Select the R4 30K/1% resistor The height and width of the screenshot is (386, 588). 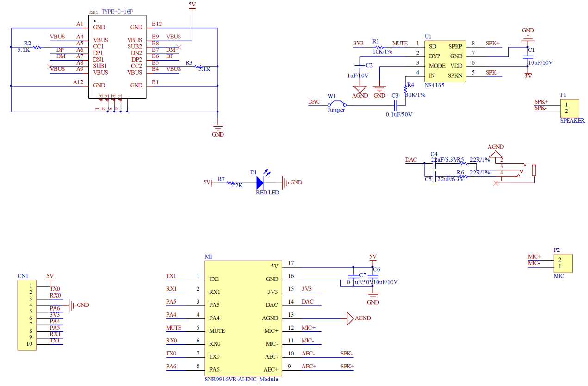click(x=405, y=87)
